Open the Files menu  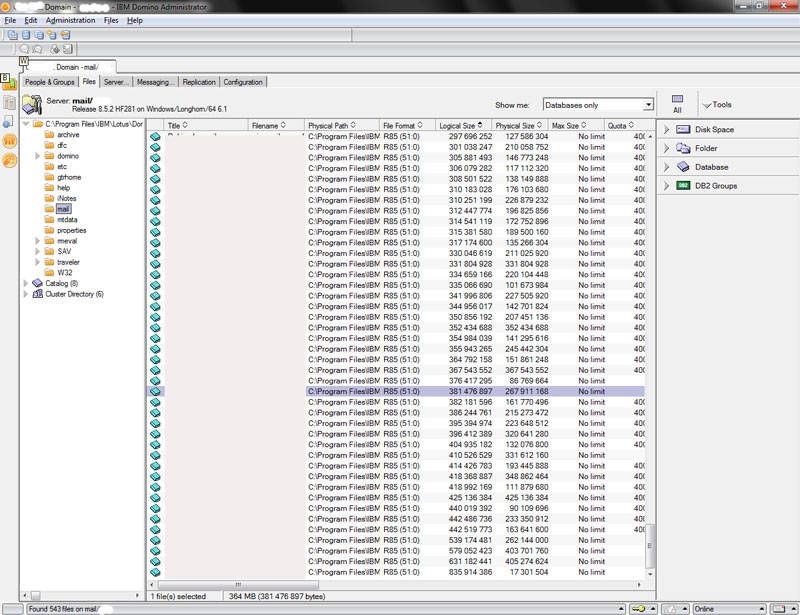point(111,20)
